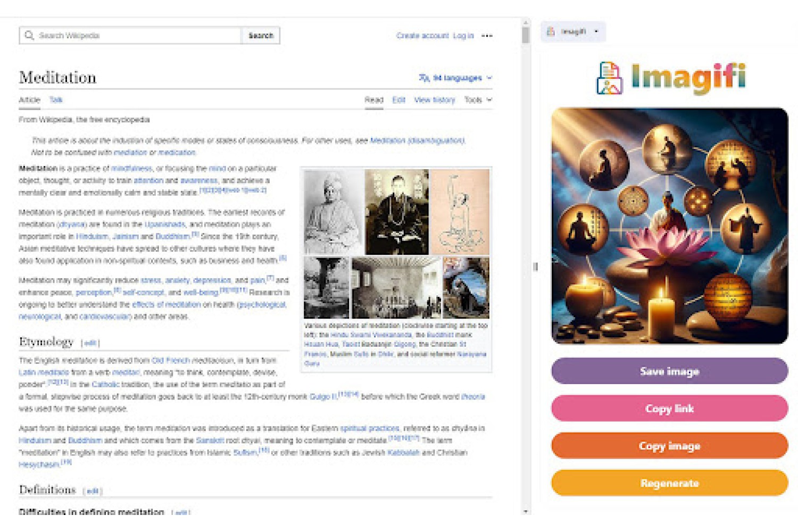Image resolution: width=798 pixels, height=532 pixels.
Task: Switch to the Talk tab
Action: [56, 99]
